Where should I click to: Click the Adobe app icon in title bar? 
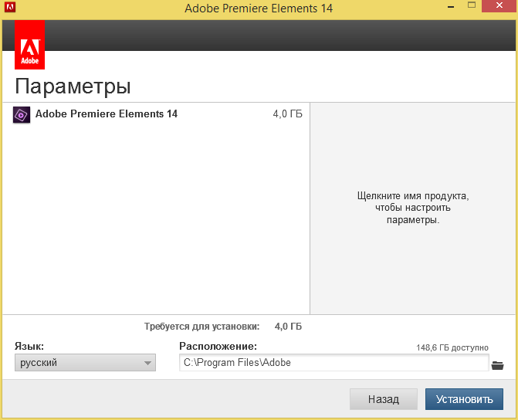[x=10, y=7]
